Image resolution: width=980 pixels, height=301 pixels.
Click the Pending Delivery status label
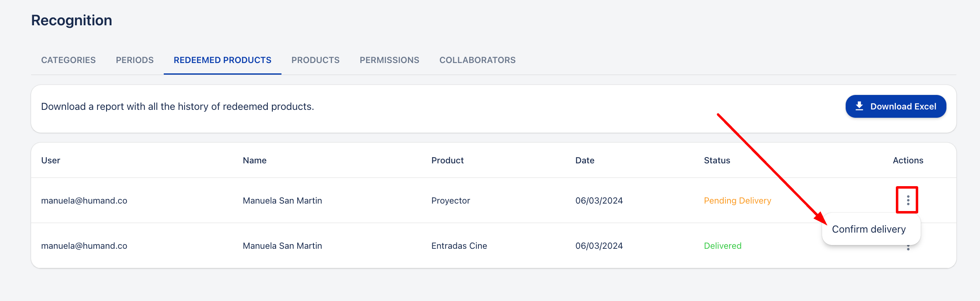point(737,201)
